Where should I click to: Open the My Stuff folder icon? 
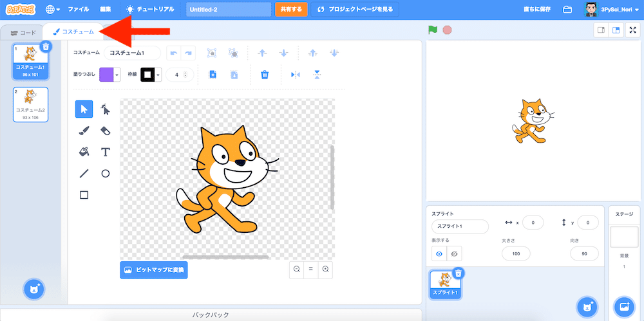pos(567,10)
